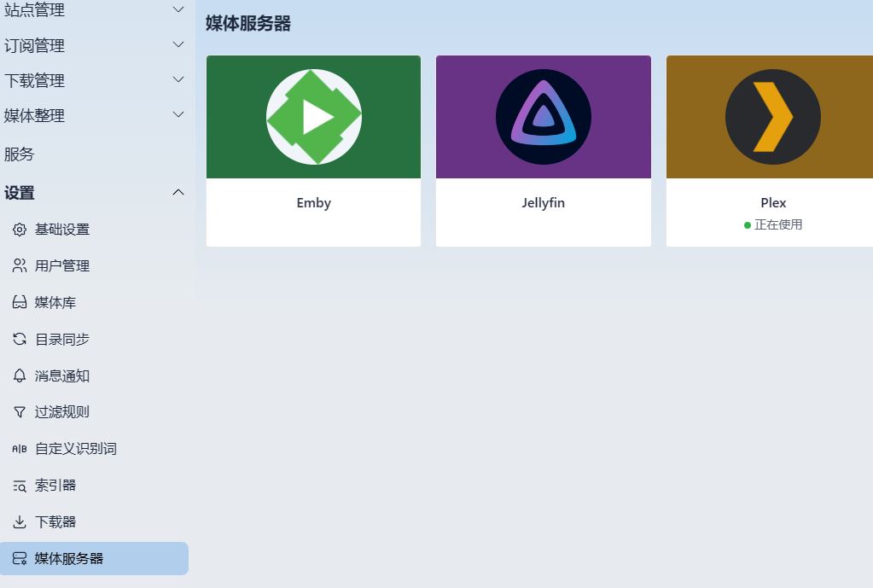Viewport: 873px width, 588px height.
Task: Click the media library icon beside 媒体库
Action: tap(20, 302)
